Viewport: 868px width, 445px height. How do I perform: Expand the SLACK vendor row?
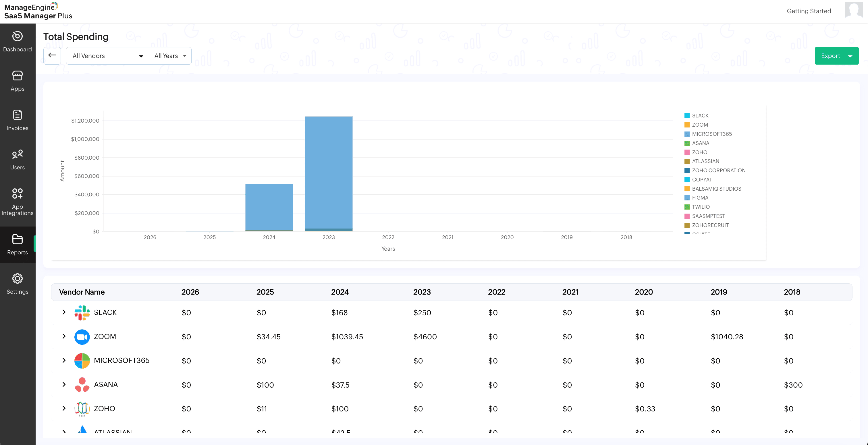click(x=64, y=312)
